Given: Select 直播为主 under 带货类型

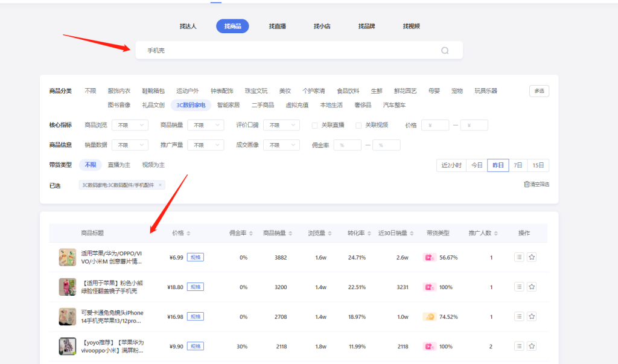Looking at the screenshot, I should [119, 165].
